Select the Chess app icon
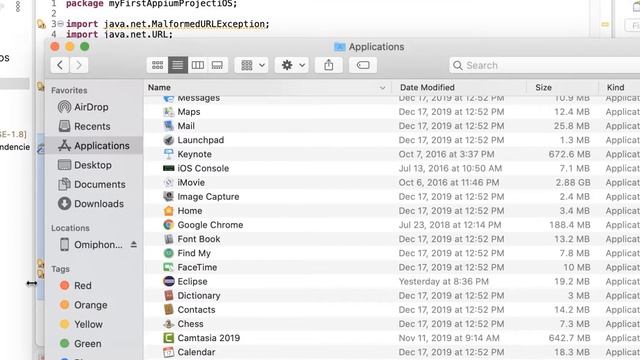The image size is (640, 360). pyautogui.click(x=169, y=324)
